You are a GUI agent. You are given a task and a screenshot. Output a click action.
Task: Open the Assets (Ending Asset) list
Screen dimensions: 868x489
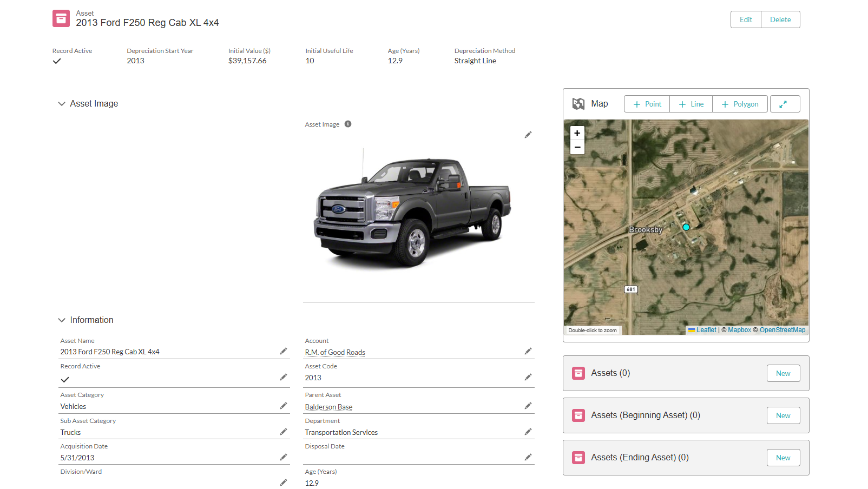pos(640,458)
